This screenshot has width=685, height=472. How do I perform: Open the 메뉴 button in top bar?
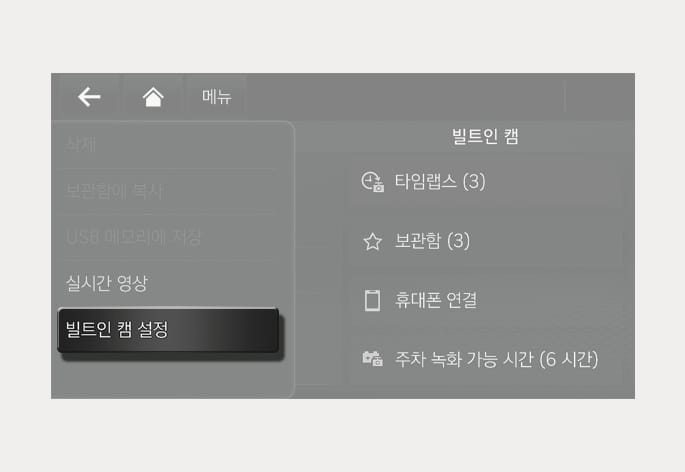pyautogui.click(x=217, y=97)
